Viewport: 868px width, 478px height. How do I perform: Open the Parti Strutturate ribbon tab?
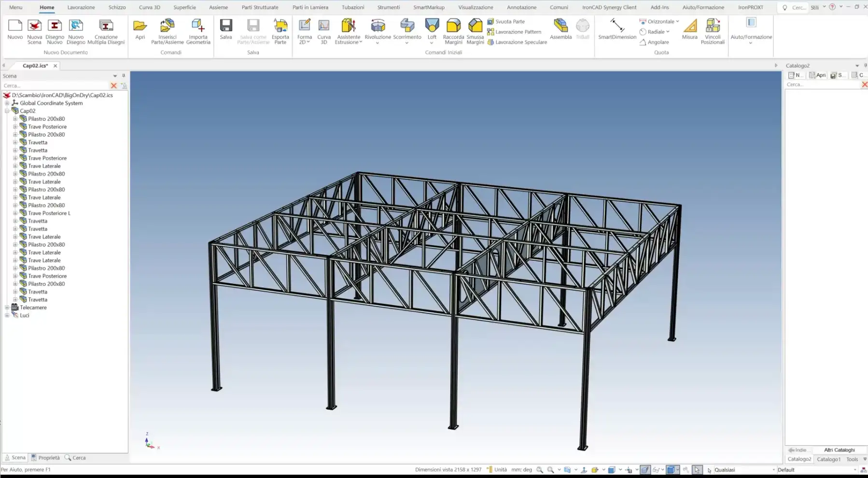coord(260,7)
